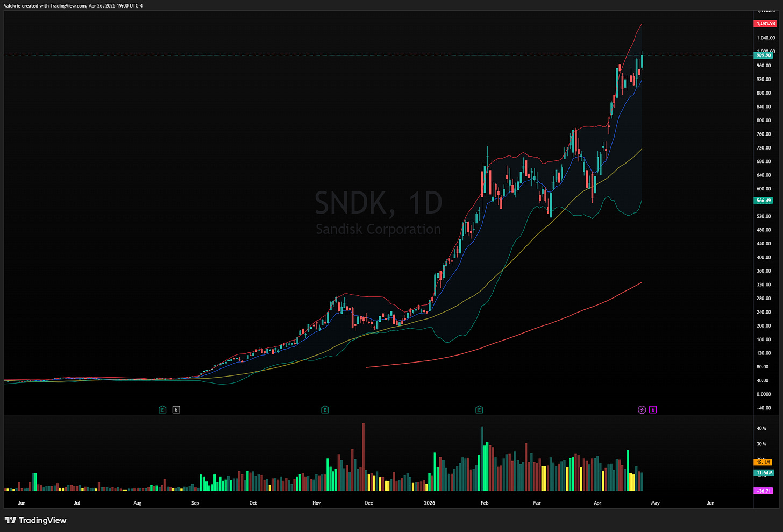This screenshot has height=532, width=783.
Task: Click the tallest red volume bar in late November
Action: (364, 457)
